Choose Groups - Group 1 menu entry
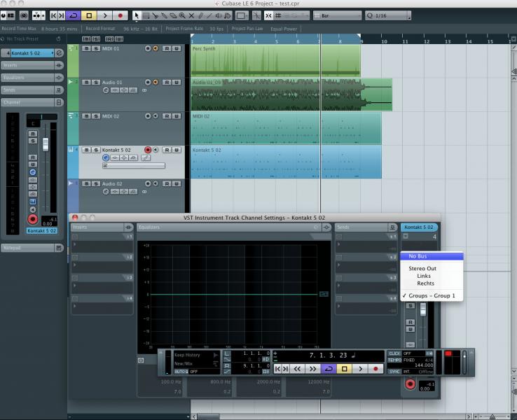Screen dimensions: 517x420 coord(432,296)
